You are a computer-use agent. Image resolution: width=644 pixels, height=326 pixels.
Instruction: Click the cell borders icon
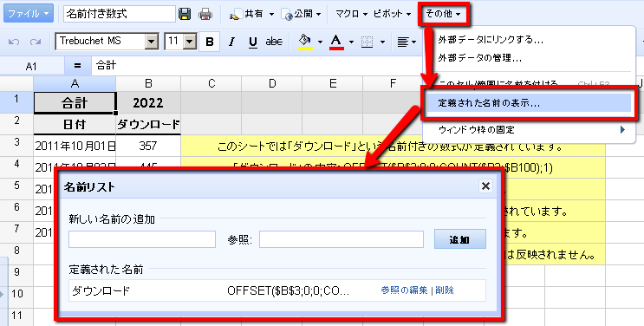(x=368, y=42)
